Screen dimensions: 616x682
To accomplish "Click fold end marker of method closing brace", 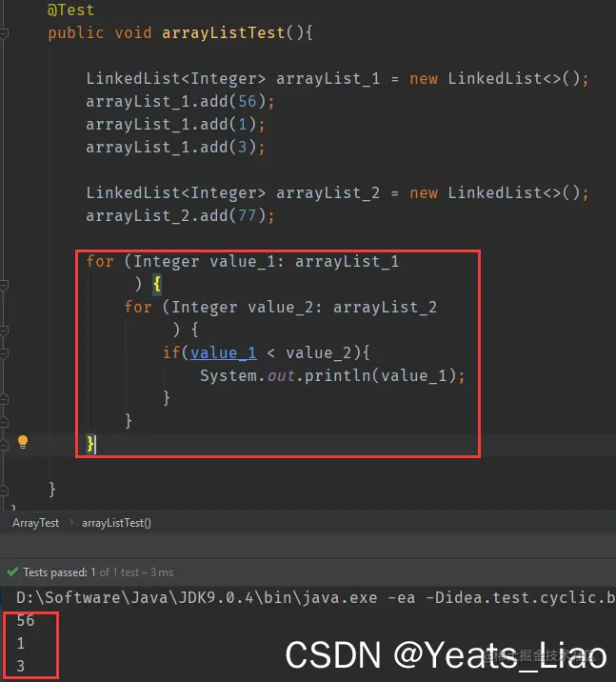I will (4, 491).
